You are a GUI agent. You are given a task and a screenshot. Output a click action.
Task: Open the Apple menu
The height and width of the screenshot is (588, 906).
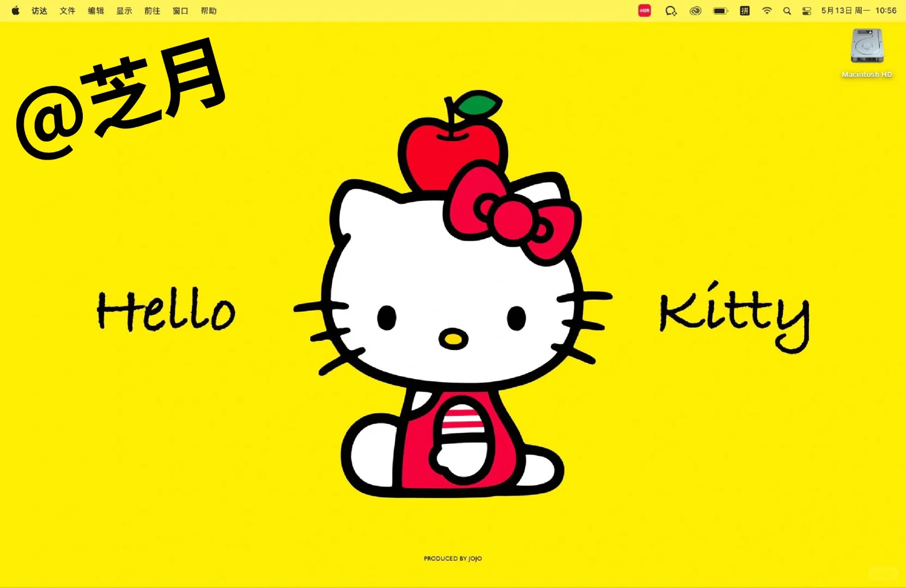pyautogui.click(x=15, y=10)
